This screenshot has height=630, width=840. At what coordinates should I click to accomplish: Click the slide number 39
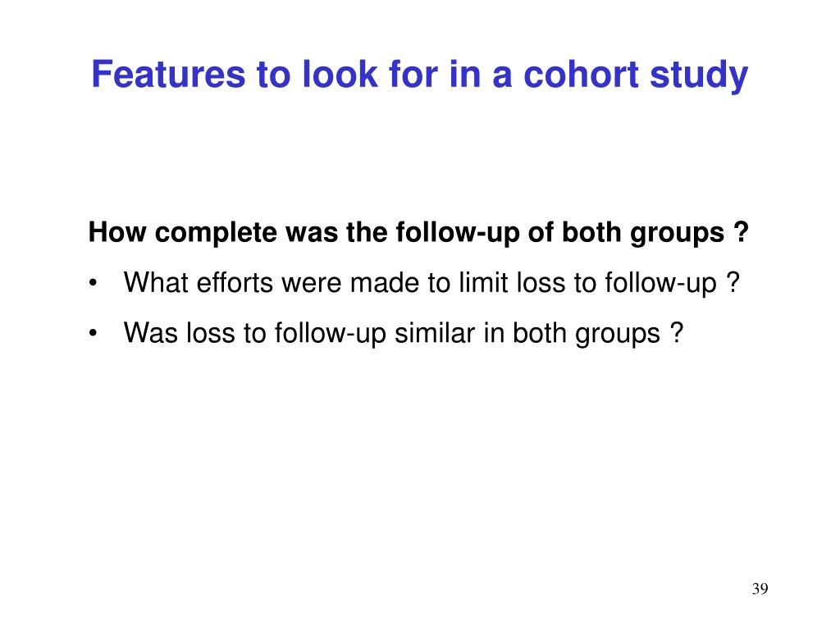(x=760, y=589)
